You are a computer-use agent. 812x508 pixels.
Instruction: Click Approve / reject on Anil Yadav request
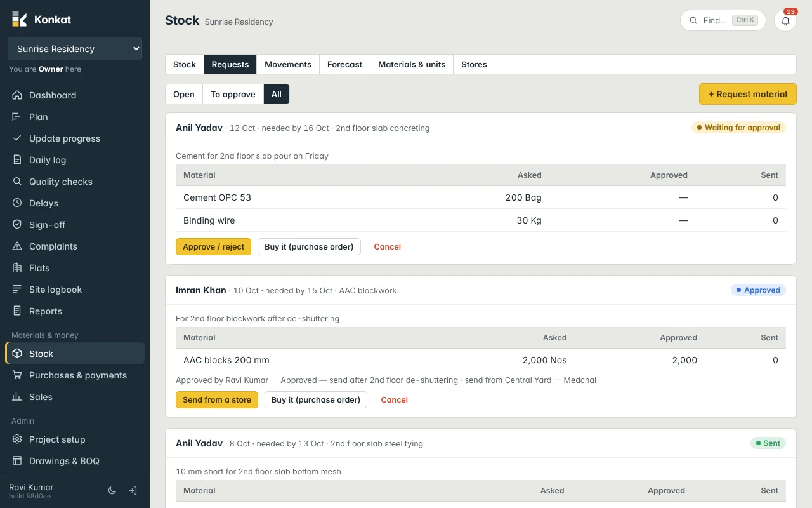(213, 247)
